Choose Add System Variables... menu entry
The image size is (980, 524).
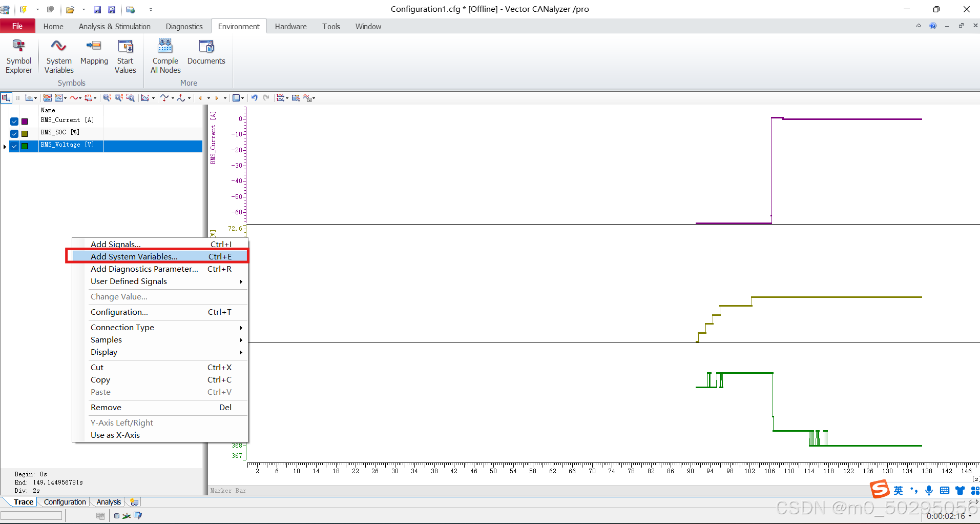coord(160,256)
